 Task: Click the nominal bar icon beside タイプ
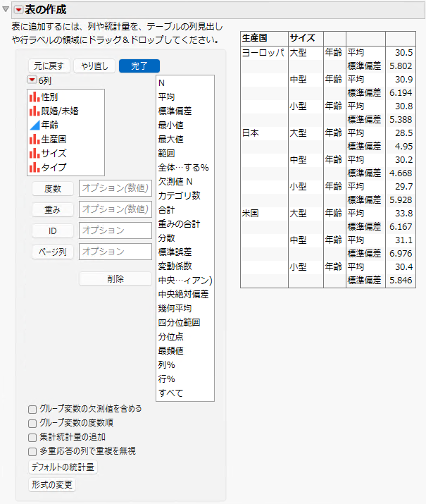[35, 168]
